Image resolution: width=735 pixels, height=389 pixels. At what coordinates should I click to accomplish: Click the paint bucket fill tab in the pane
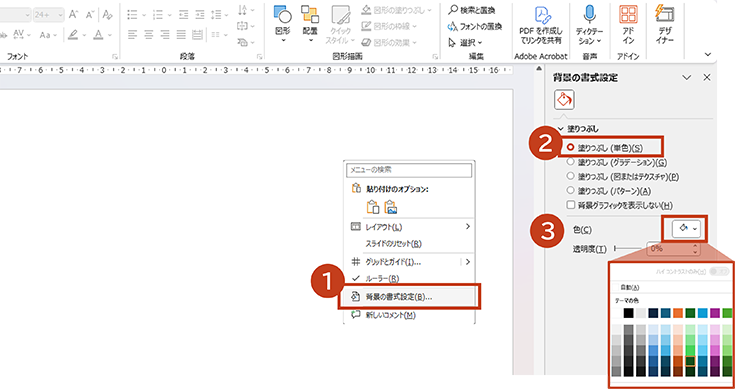(564, 100)
